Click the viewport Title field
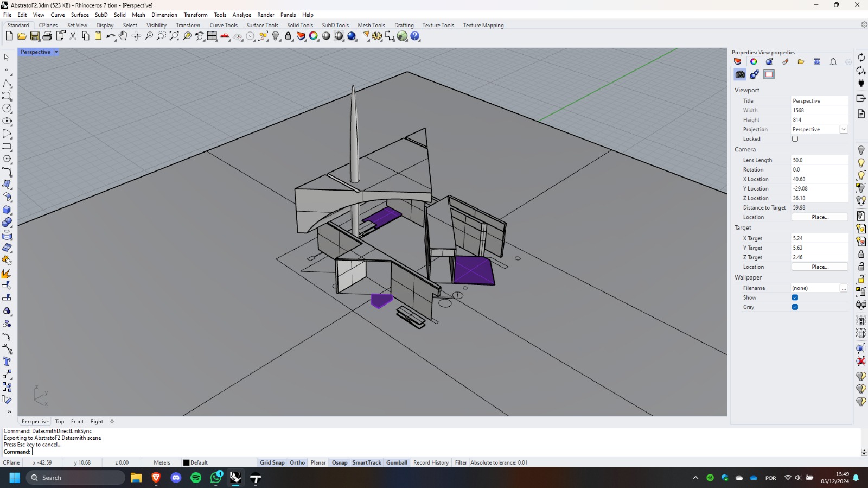This screenshot has width=868, height=488. 820,101
